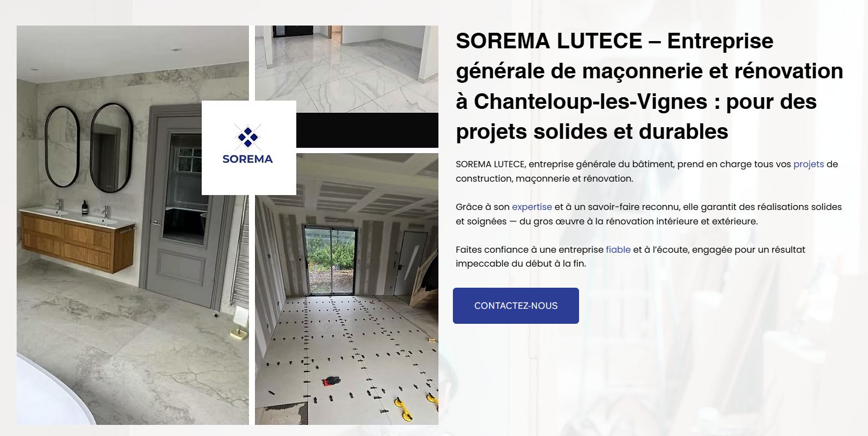Click the 'fiable' link
868x436 pixels.
(618, 249)
